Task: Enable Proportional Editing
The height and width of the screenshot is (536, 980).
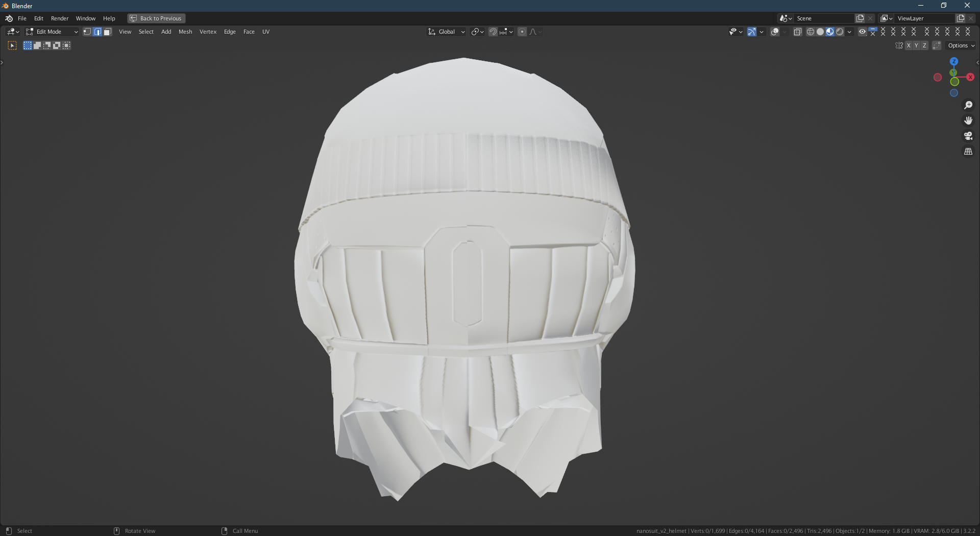Action: click(522, 32)
